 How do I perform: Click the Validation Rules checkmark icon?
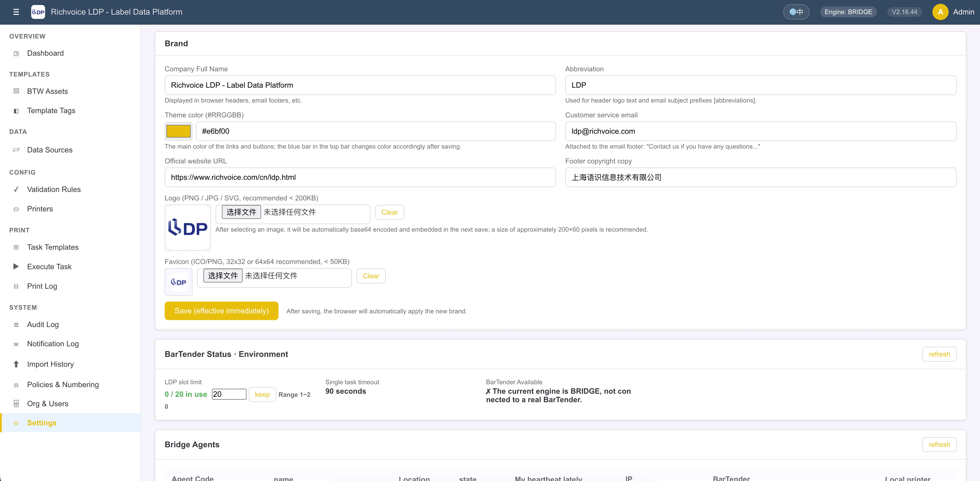coord(16,189)
